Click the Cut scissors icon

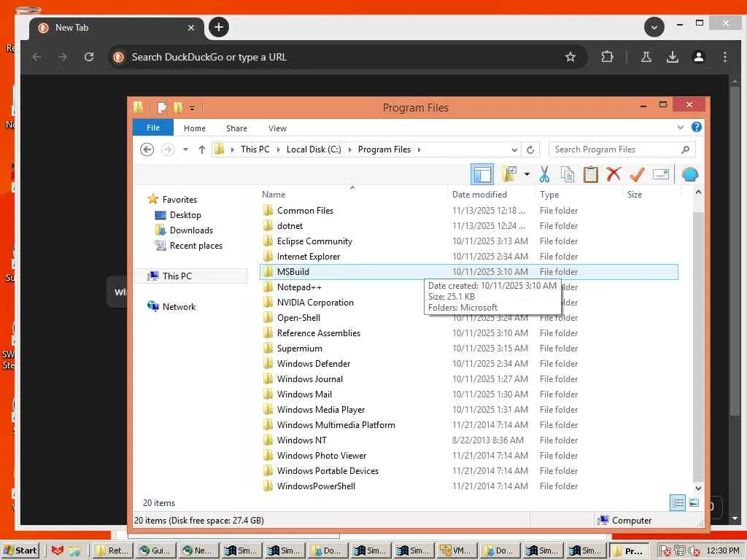click(x=544, y=174)
